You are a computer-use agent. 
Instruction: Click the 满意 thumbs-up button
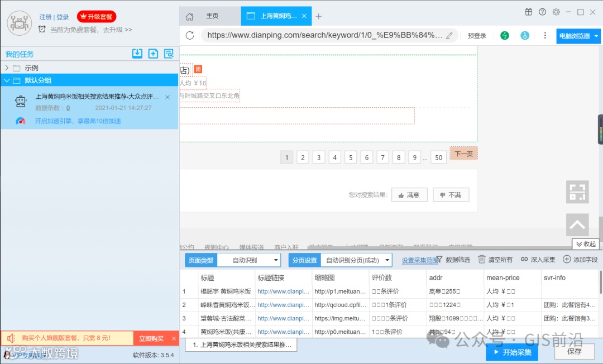point(409,195)
